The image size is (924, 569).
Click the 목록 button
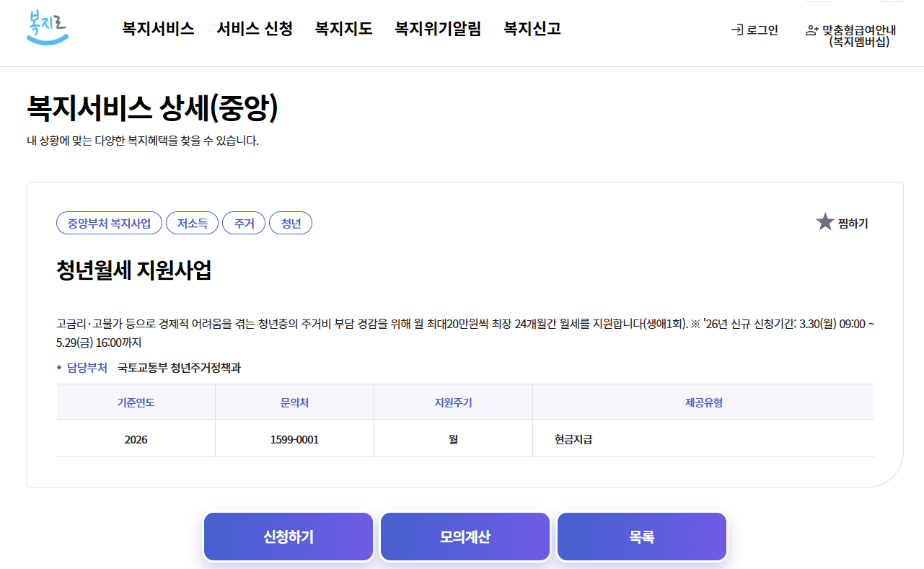tap(642, 537)
